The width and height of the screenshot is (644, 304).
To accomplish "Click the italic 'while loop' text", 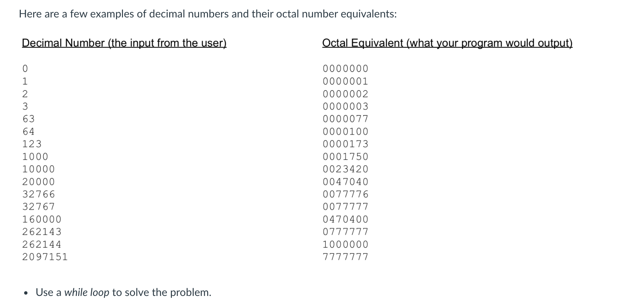I will (x=87, y=293).
